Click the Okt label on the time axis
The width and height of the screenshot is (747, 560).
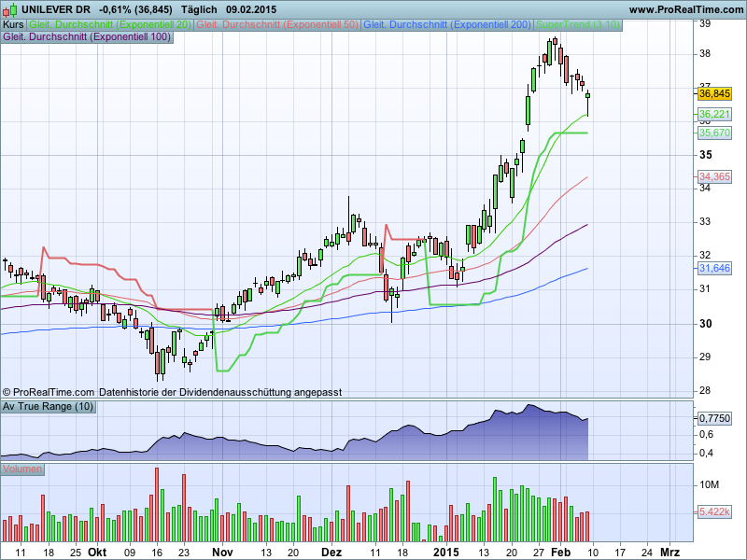pos(97,553)
